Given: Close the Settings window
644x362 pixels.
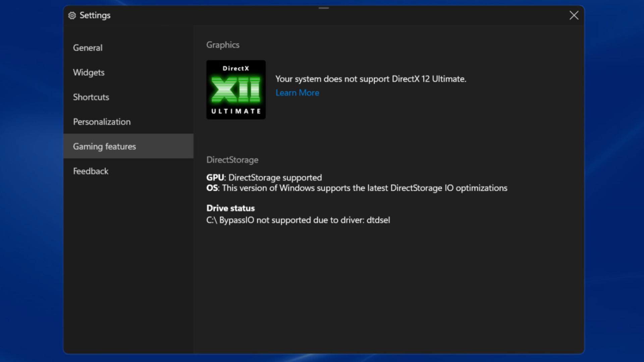Looking at the screenshot, I should 574,15.
